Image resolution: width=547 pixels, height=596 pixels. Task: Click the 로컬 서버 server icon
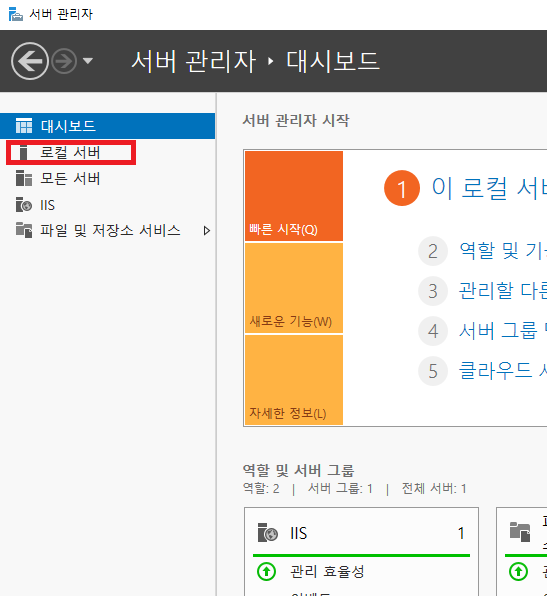[x=24, y=152]
